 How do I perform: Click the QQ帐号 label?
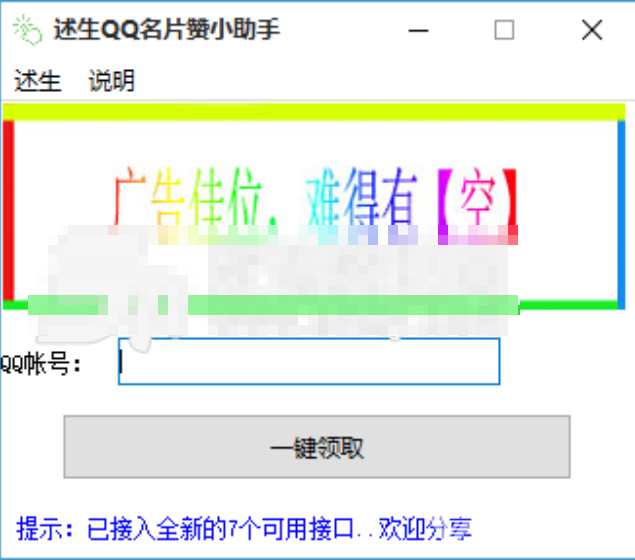(x=40, y=363)
